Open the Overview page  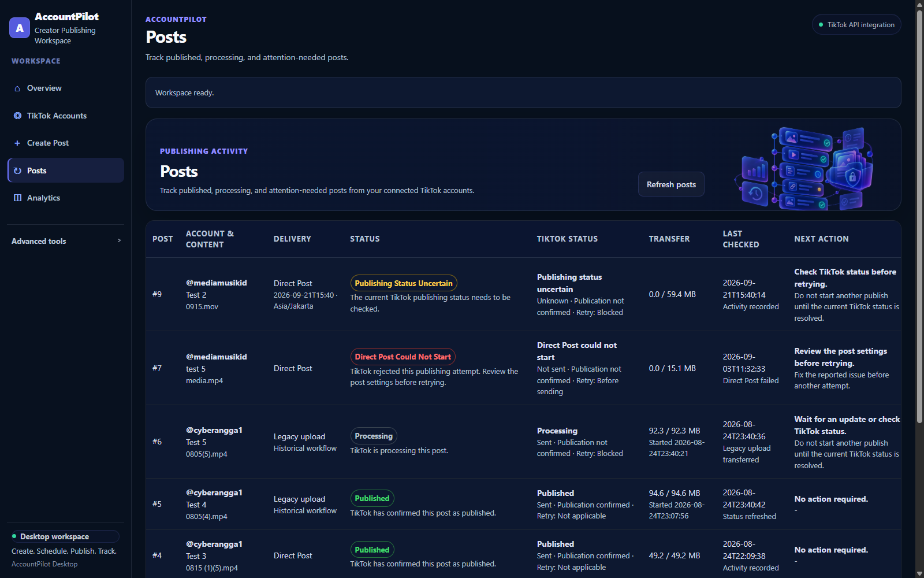(66, 88)
